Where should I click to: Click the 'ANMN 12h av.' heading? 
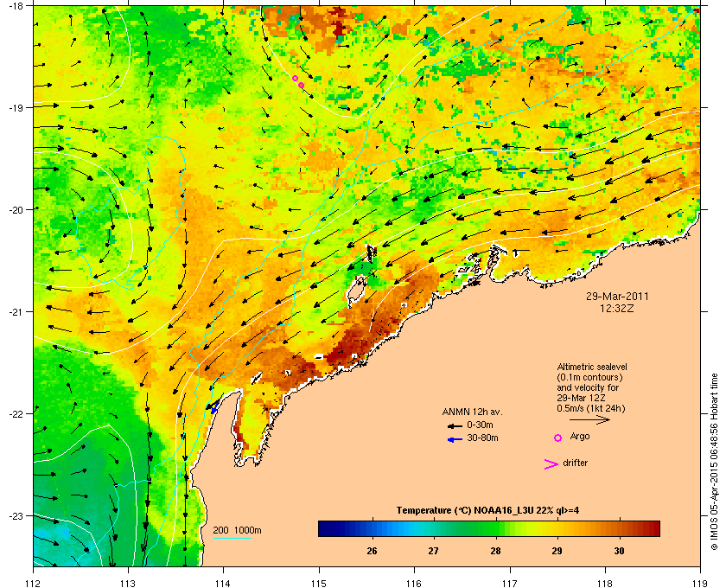pyautogui.click(x=472, y=412)
